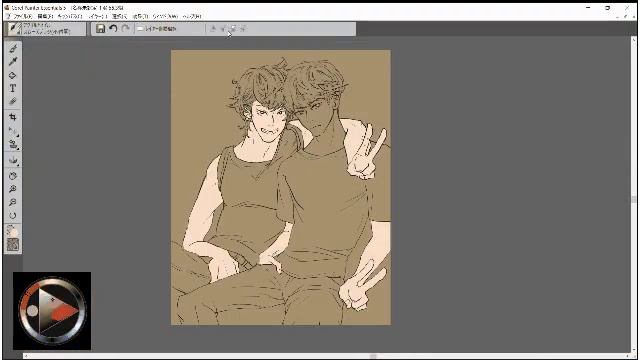
Task: Open the 編集 (Edit) menu
Action: pyautogui.click(x=44, y=17)
